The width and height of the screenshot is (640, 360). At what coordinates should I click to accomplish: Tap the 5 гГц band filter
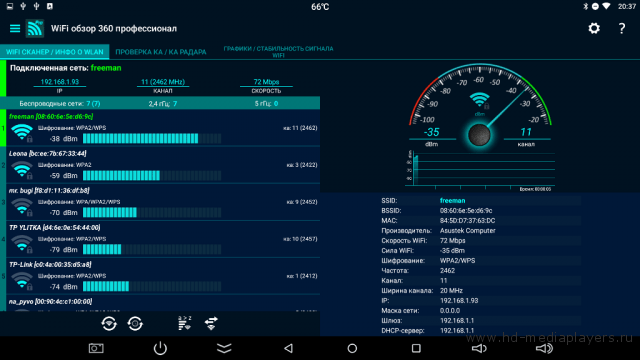(267, 104)
